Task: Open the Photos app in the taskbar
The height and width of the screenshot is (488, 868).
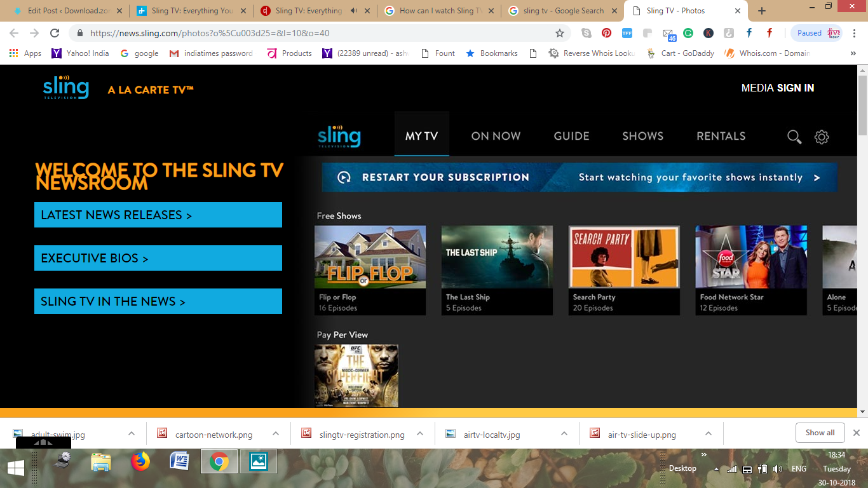Action: pyautogui.click(x=258, y=461)
